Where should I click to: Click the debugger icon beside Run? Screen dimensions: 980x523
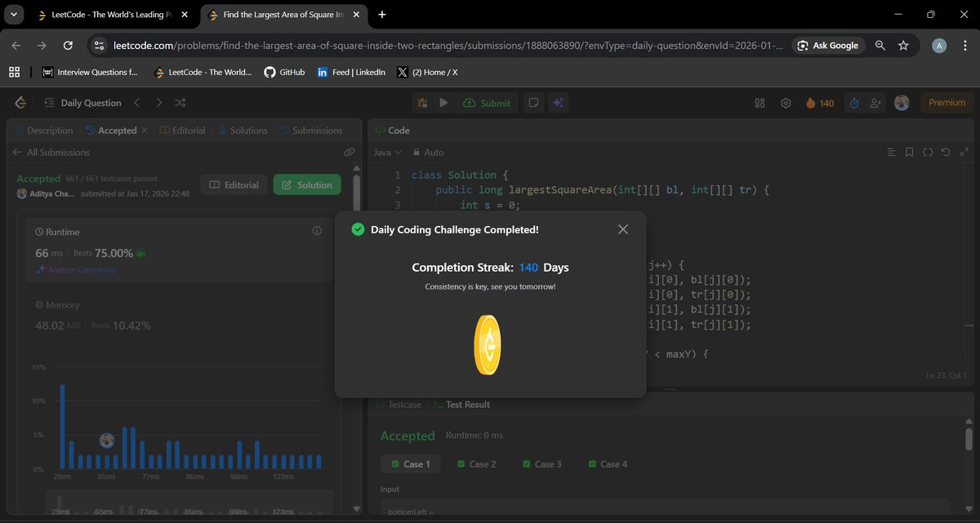422,103
